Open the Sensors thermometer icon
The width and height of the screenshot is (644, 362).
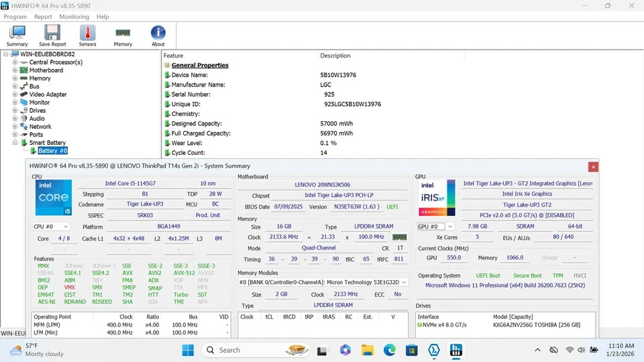87,36
